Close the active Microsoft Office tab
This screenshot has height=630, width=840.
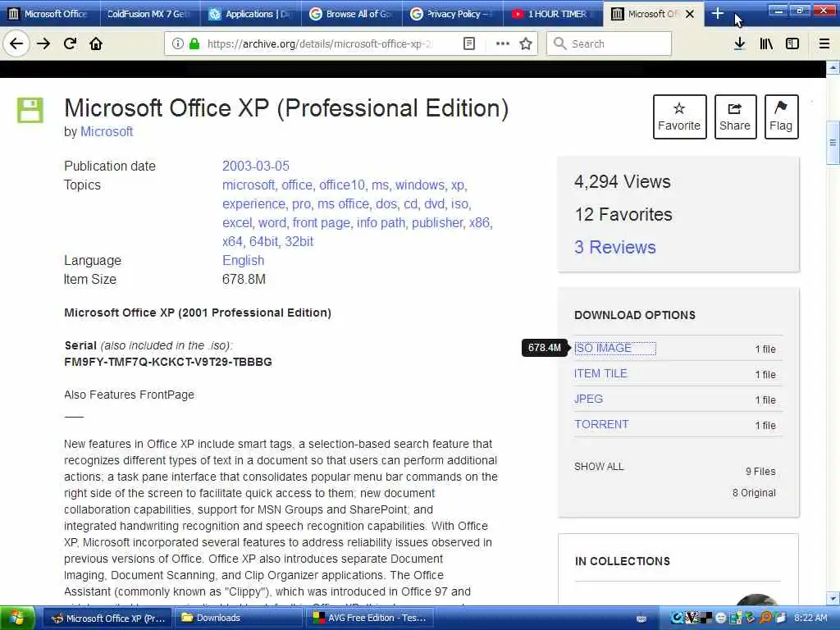[690, 14]
